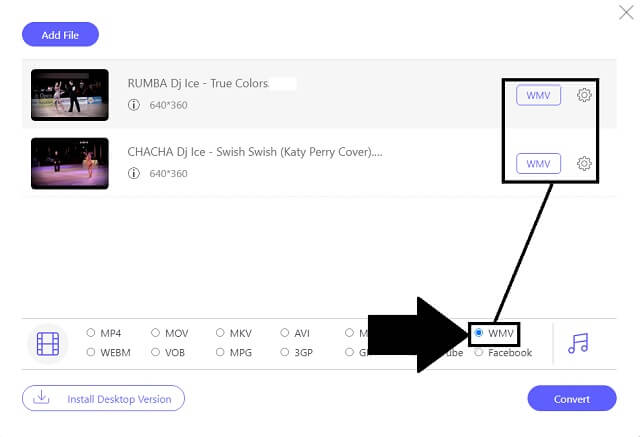Open settings gear for RUMBA video
640x437 pixels.
click(x=584, y=95)
